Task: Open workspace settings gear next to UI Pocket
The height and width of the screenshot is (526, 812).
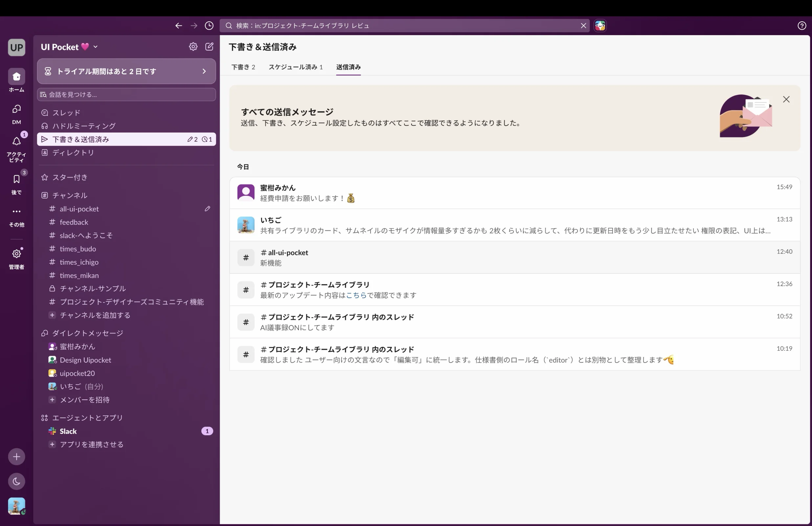Action: [193, 46]
